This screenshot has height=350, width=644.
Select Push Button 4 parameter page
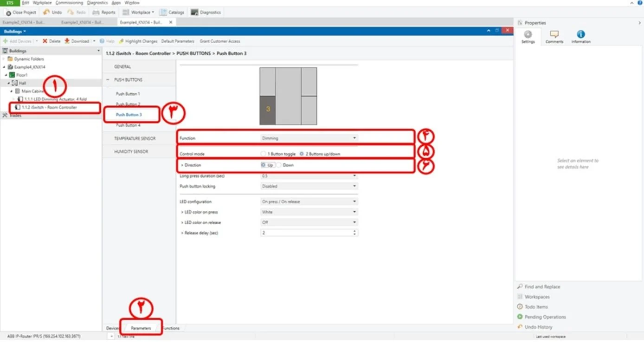(x=128, y=125)
